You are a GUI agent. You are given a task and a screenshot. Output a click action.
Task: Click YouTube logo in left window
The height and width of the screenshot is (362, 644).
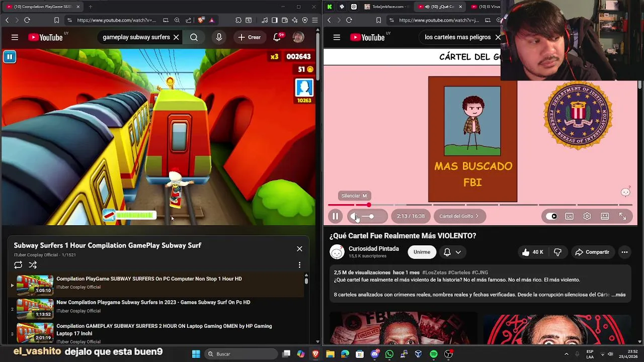pyautogui.click(x=45, y=37)
